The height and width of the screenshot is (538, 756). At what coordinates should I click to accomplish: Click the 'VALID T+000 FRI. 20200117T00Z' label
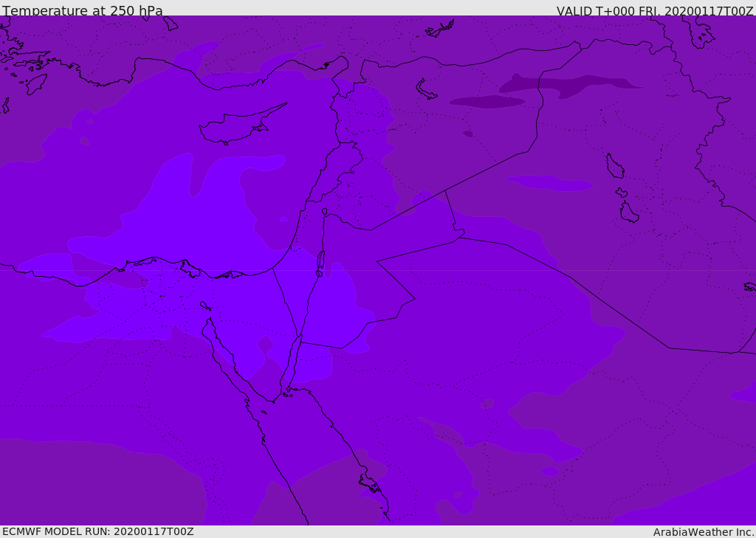tap(655, 10)
